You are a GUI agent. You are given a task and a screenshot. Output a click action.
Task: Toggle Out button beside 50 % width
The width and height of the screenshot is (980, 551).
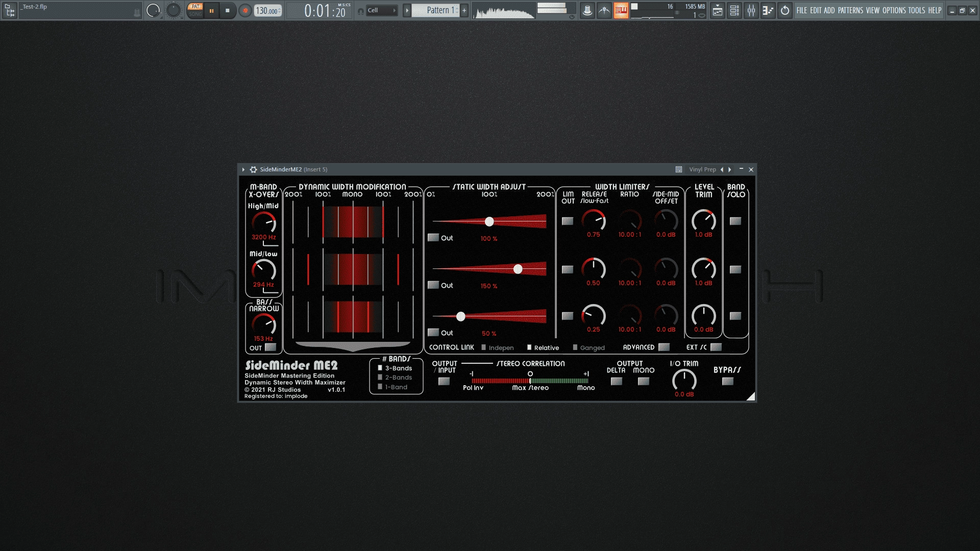pyautogui.click(x=433, y=332)
